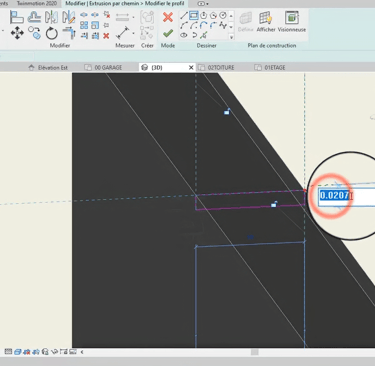Select the Line draw tool
This screenshot has height=366, width=375.
click(x=184, y=15)
